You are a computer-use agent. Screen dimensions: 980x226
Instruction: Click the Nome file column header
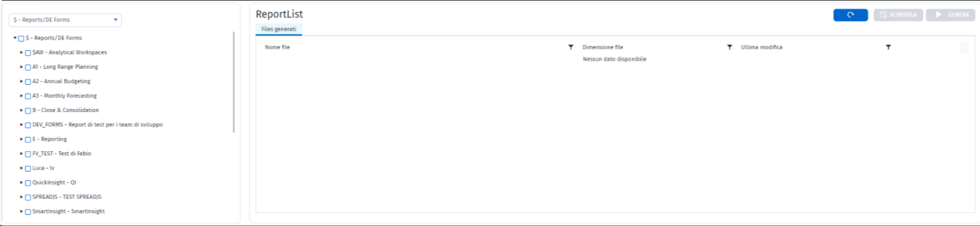pos(277,47)
